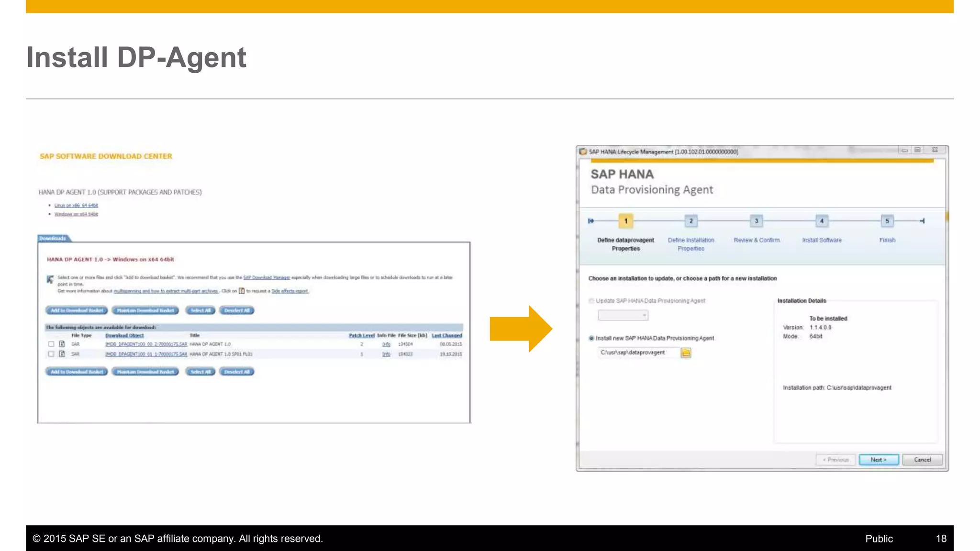Viewport: 980px width, 551px height.
Task: Open the Side effects report link
Action: click(x=290, y=291)
